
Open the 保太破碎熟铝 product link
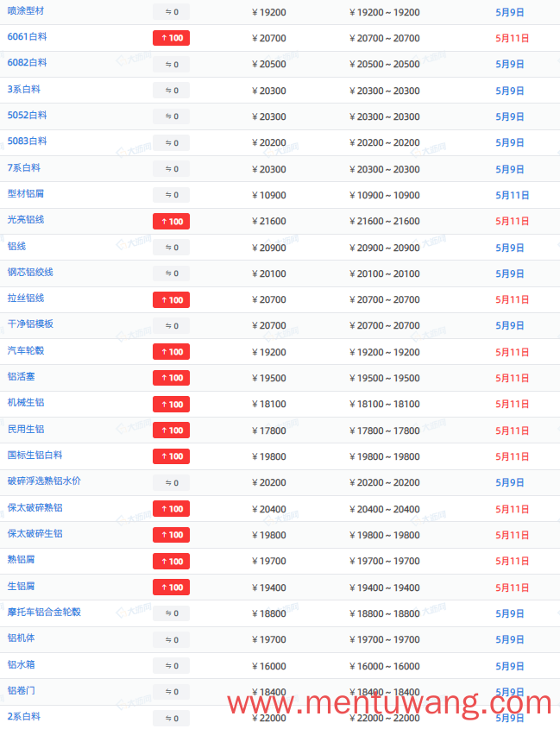(x=35, y=508)
